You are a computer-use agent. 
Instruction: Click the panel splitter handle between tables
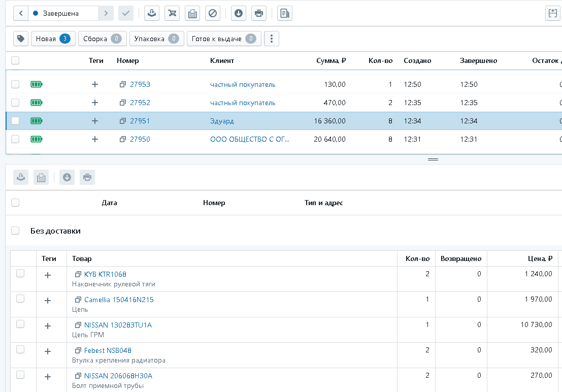(433, 159)
